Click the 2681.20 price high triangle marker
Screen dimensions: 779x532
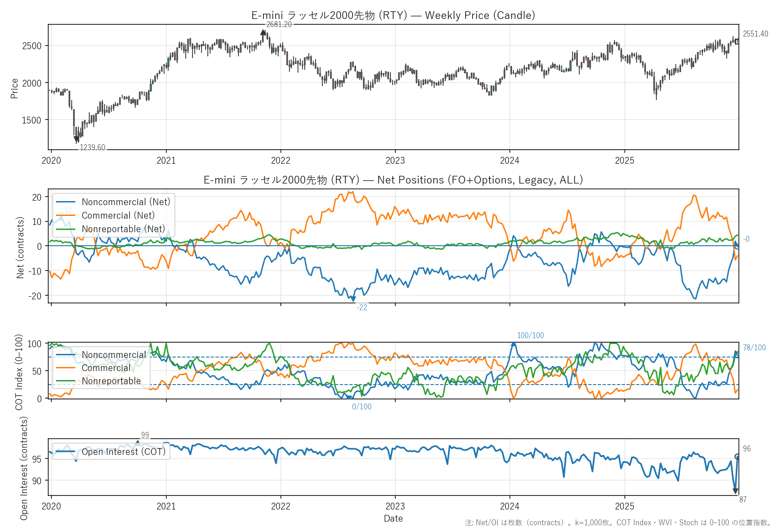tap(263, 32)
